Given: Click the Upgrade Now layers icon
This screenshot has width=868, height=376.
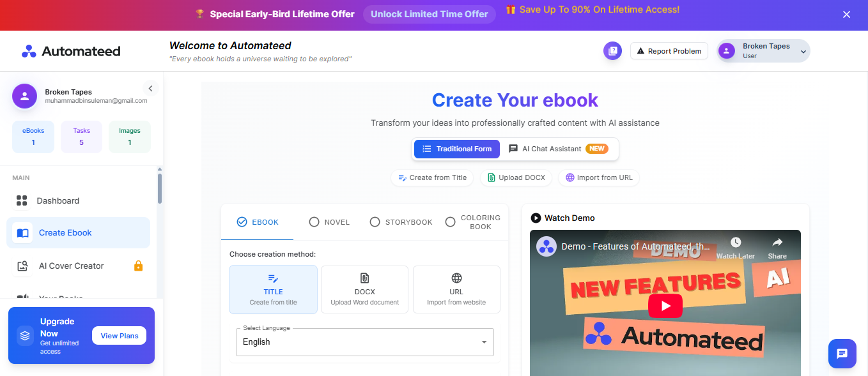Looking at the screenshot, I should 25,335.
